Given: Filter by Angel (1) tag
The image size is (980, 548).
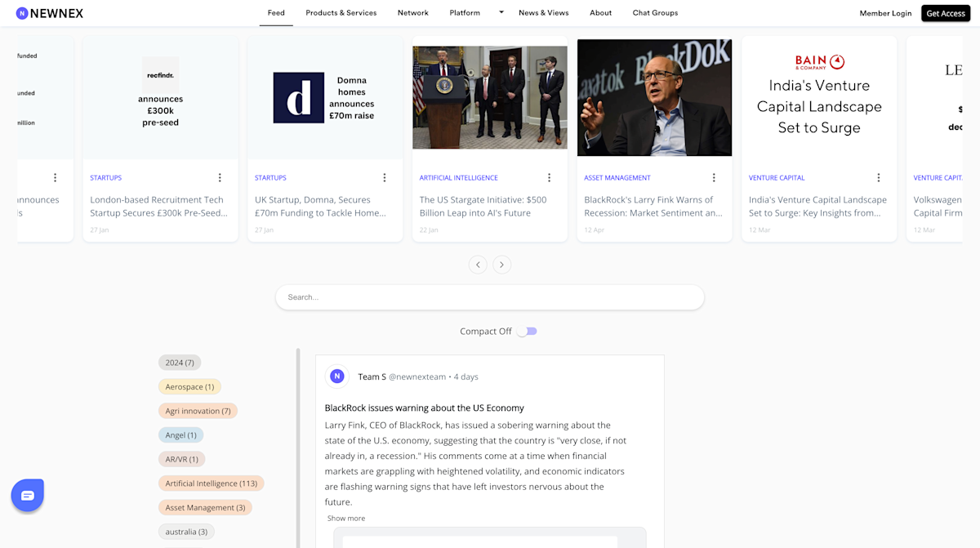Looking at the screenshot, I should (x=180, y=435).
